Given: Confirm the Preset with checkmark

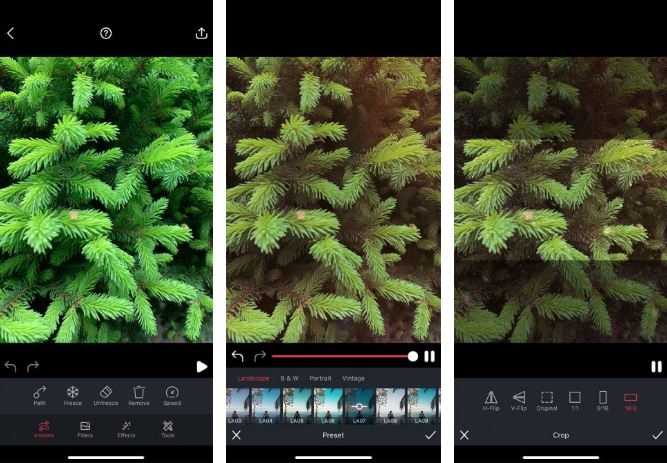Looking at the screenshot, I should tap(430, 435).
